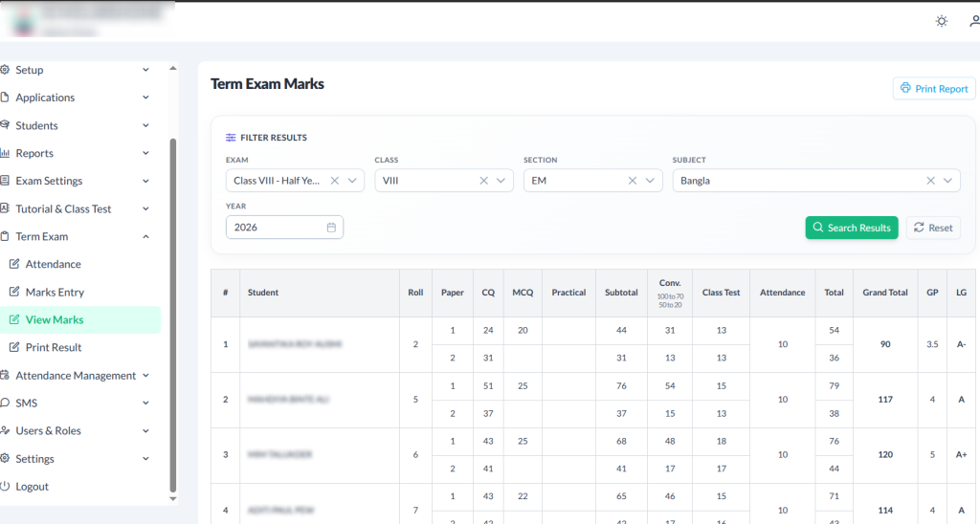Expand the Users & Roles chevron
This screenshot has height=524, width=980.
tap(145, 431)
